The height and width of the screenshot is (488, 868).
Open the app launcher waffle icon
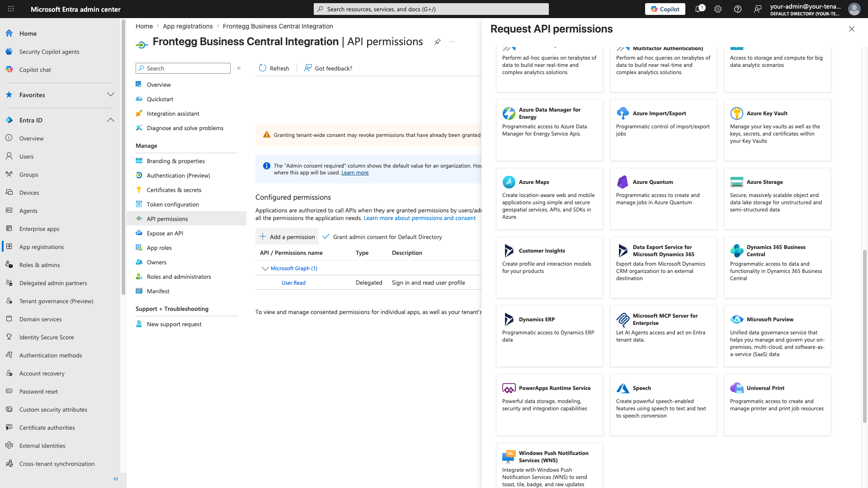11,9
